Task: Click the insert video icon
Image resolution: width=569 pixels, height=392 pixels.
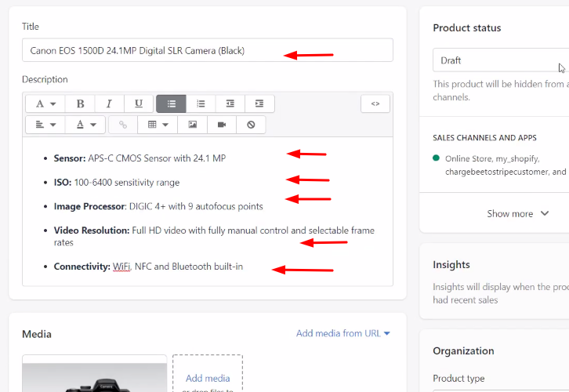Action: 222,125
